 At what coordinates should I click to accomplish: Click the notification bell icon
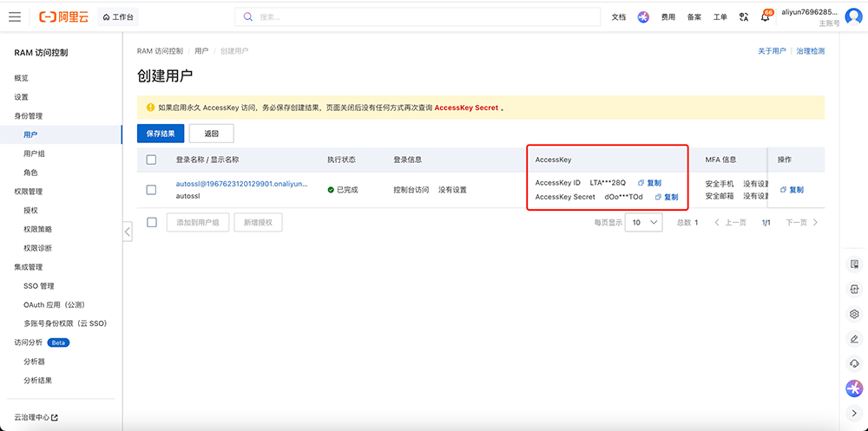(766, 16)
